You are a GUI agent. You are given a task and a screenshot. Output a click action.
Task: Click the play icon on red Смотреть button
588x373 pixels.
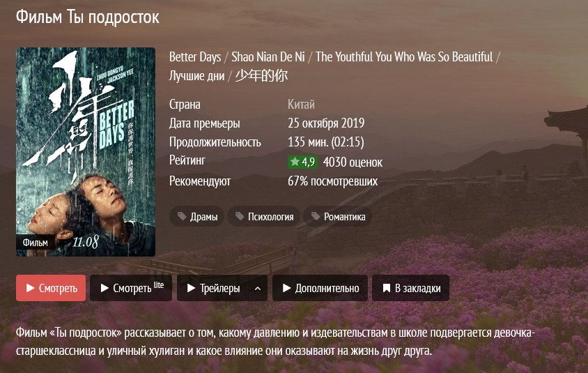[x=31, y=288]
